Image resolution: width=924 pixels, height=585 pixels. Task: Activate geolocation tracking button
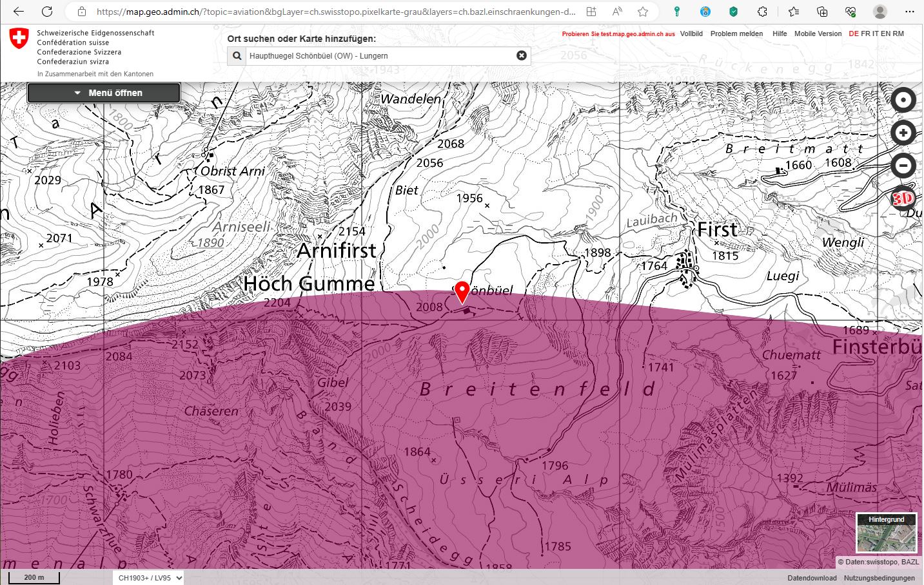903,100
